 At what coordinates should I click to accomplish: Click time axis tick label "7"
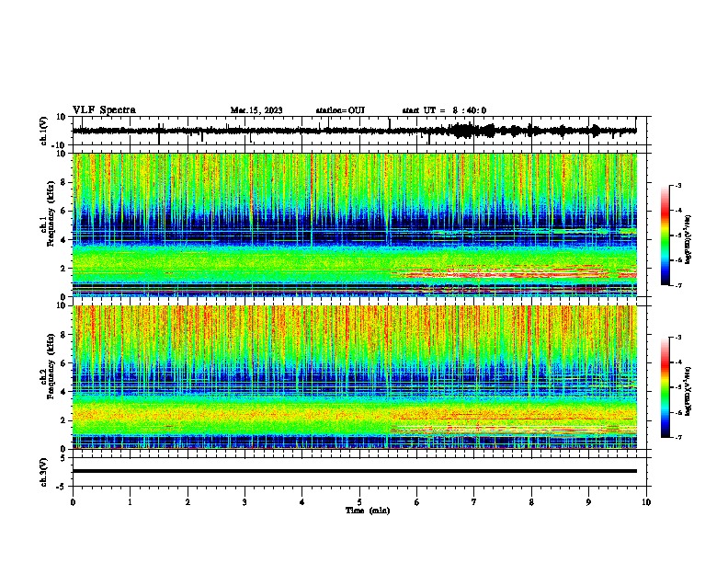click(x=474, y=502)
